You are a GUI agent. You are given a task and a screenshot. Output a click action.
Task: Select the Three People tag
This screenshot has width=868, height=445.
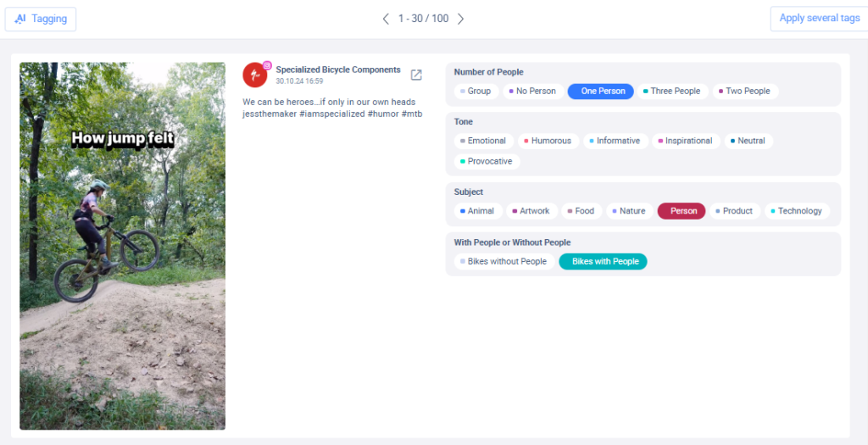tap(672, 92)
